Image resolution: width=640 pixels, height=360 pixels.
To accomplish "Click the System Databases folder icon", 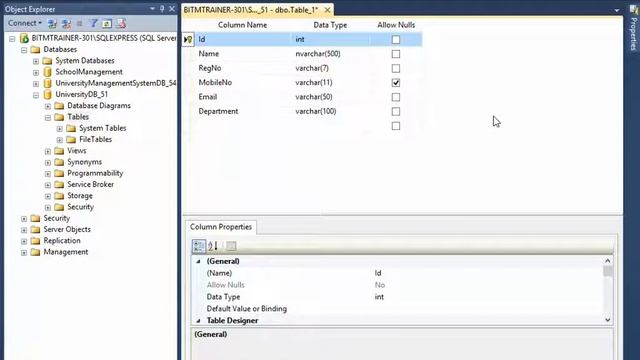I will (x=47, y=61).
